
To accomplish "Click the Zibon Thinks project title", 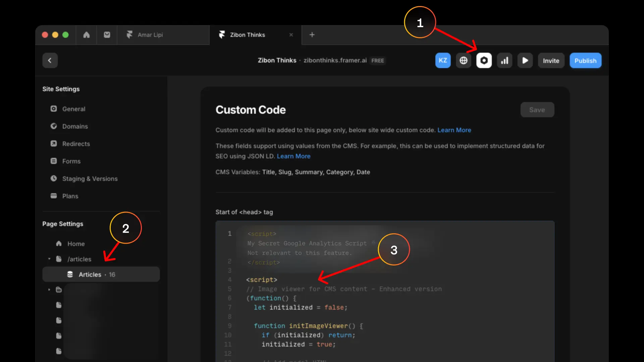I will coord(277,60).
